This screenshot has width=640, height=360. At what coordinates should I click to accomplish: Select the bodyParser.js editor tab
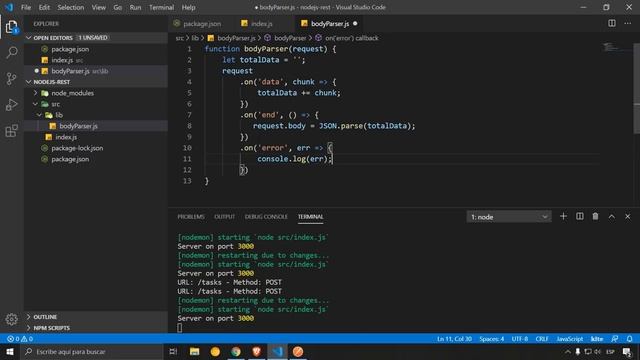(330, 24)
